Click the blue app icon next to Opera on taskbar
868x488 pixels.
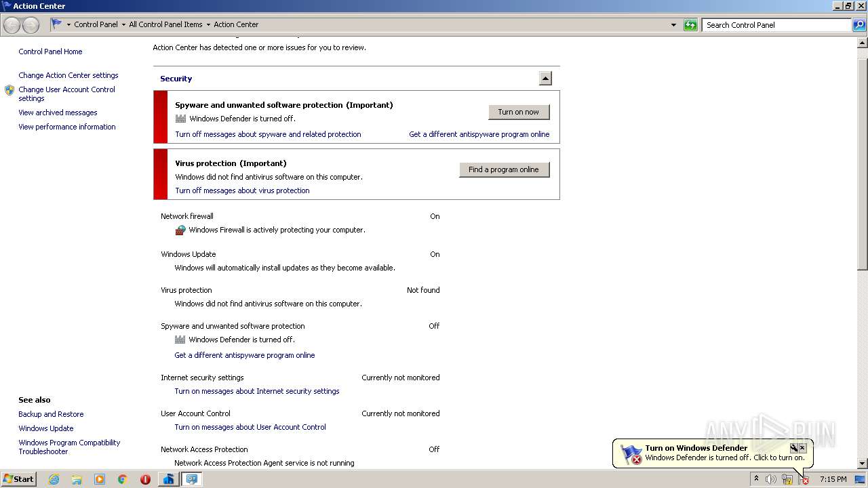pos(168,479)
